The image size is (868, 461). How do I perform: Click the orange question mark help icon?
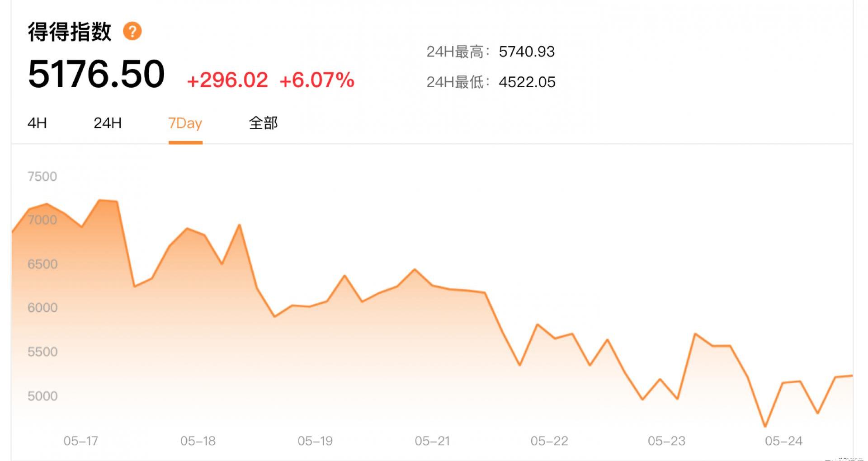(x=132, y=31)
